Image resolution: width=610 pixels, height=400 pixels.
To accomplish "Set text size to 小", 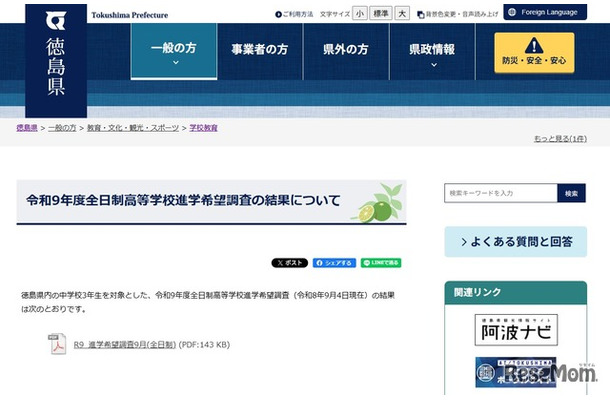I will coord(360,14).
